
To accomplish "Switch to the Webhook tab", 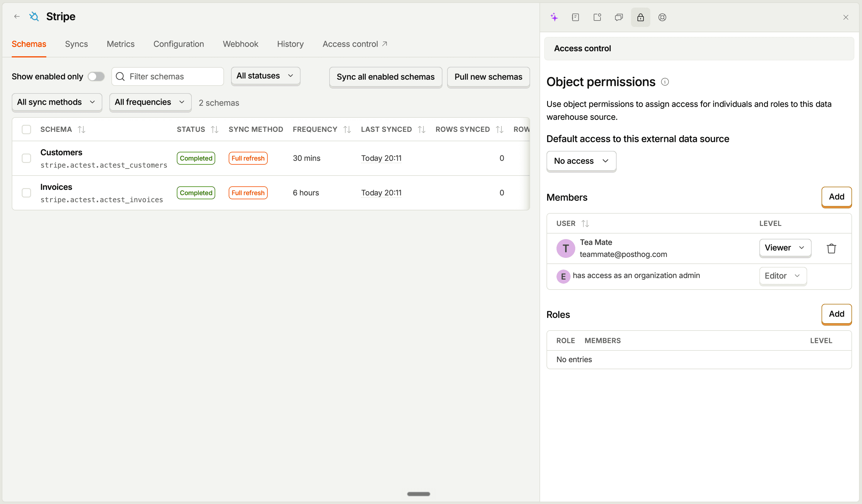I will tap(240, 44).
